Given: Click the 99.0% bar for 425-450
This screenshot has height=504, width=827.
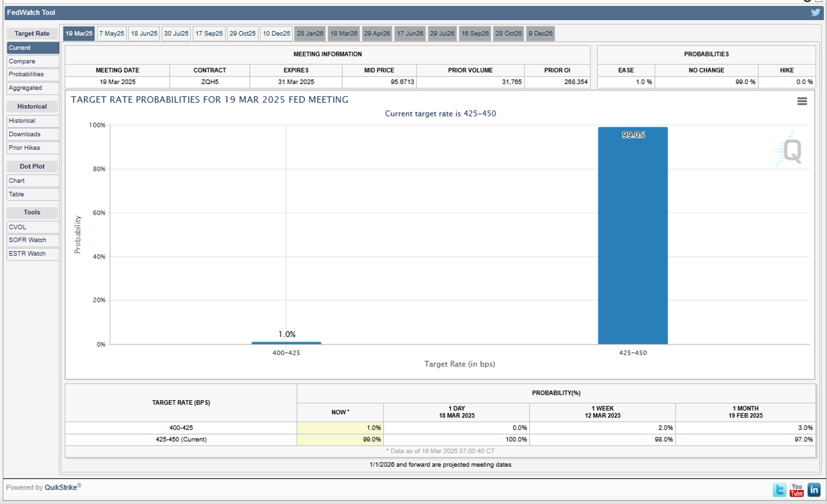Looking at the screenshot, I should 633,235.
